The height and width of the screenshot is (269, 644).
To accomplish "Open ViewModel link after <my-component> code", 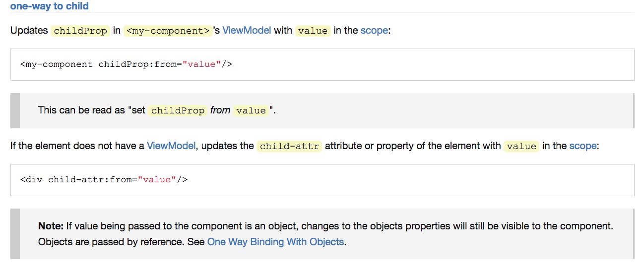I will tap(247, 30).
